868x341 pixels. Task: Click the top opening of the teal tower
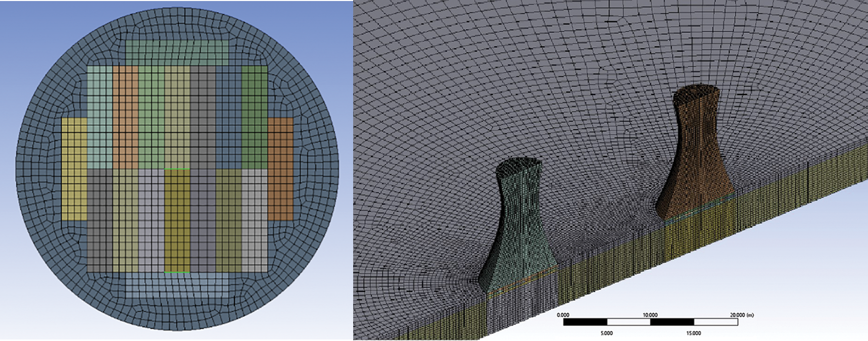(x=519, y=165)
